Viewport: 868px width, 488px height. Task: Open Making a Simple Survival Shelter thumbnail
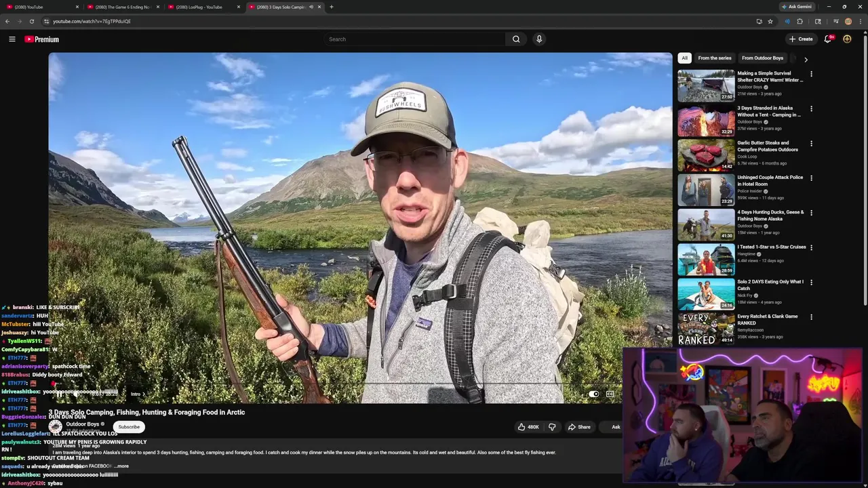pos(706,85)
